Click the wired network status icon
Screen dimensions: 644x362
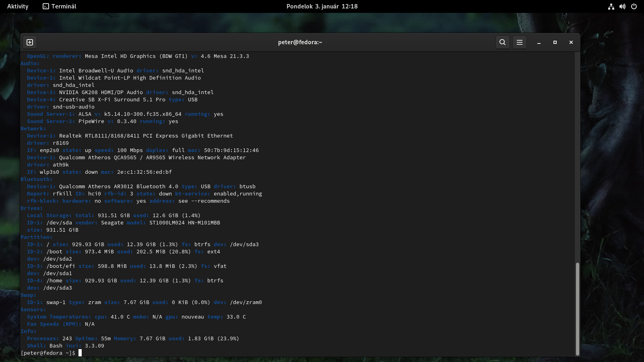(611, 6)
